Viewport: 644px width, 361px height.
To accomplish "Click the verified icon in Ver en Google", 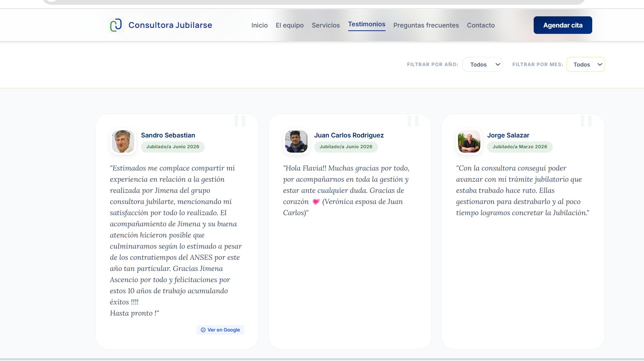I will pyautogui.click(x=203, y=330).
